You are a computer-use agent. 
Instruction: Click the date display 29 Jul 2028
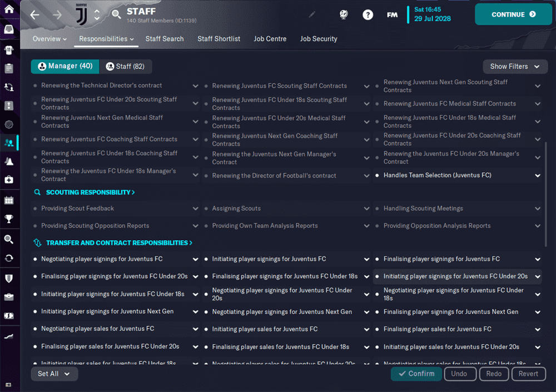(432, 18)
